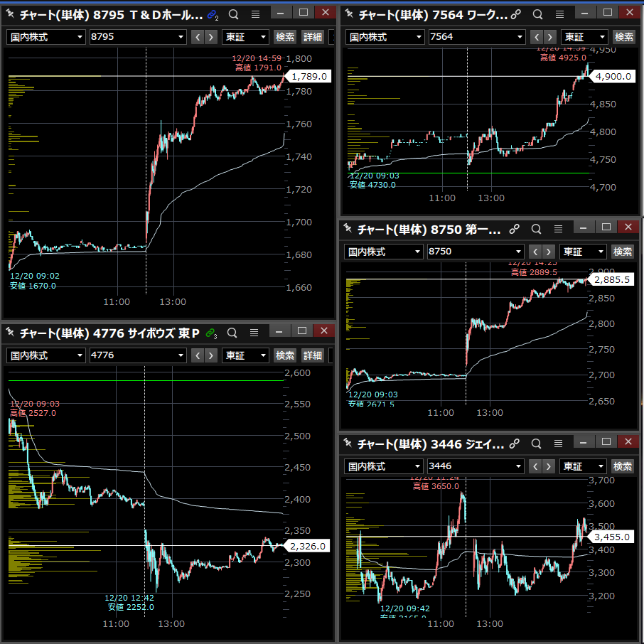Viewport: 644px width, 644px height.
Task: Go to next symbol in 8795 window
Action: (x=211, y=38)
